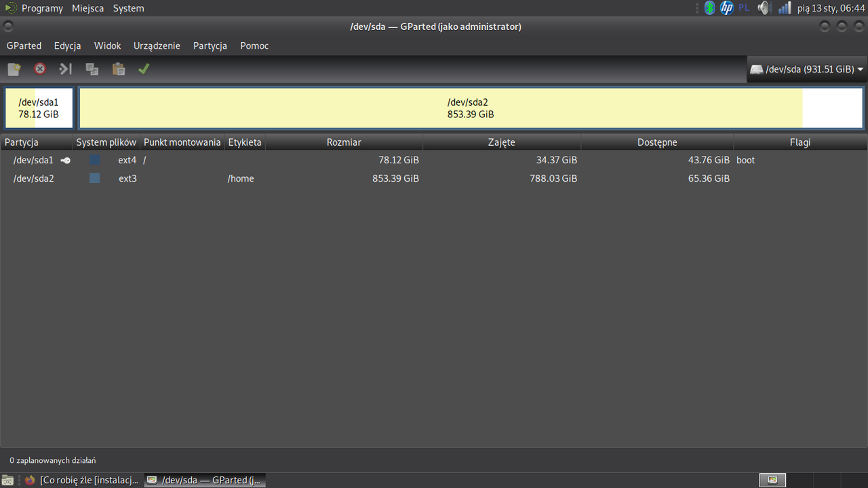This screenshot has width=868, height=488.
Task: Click the Delete partition toolbar icon
Action: coord(40,69)
